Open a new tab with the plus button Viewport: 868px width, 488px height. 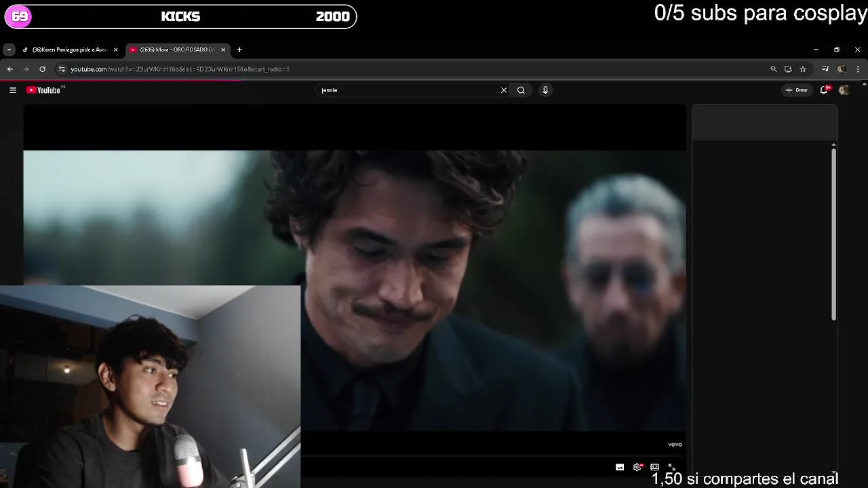coord(239,49)
